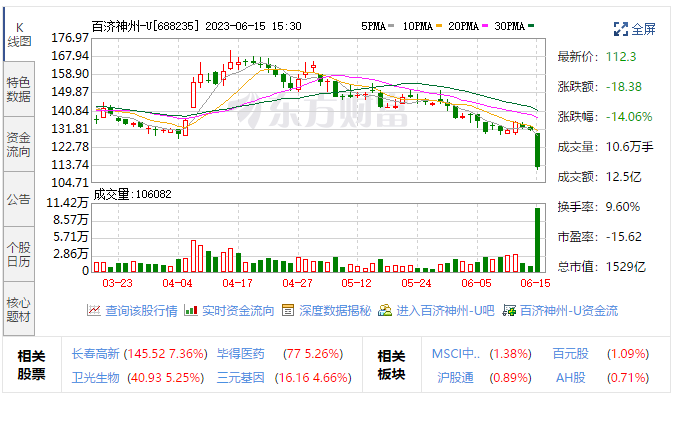
Task: Click the AH股 change (0.71%)
Action: [x=628, y=378]
